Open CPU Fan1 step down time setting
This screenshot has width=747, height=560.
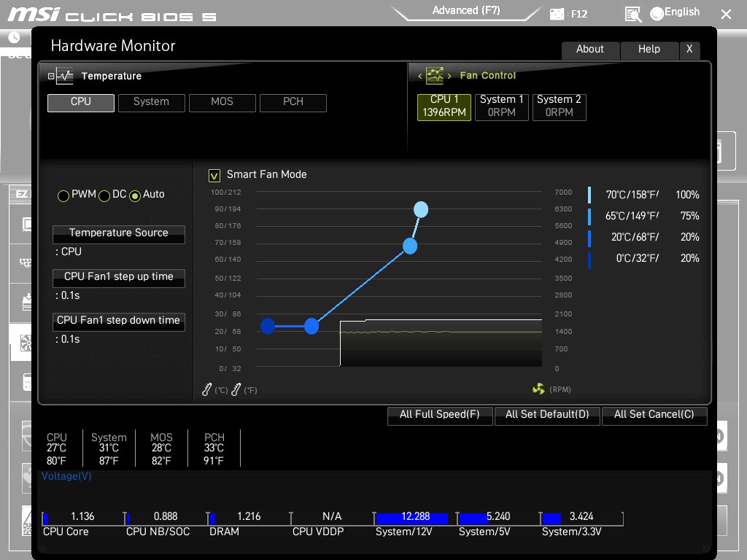click(x=119, y=321)
